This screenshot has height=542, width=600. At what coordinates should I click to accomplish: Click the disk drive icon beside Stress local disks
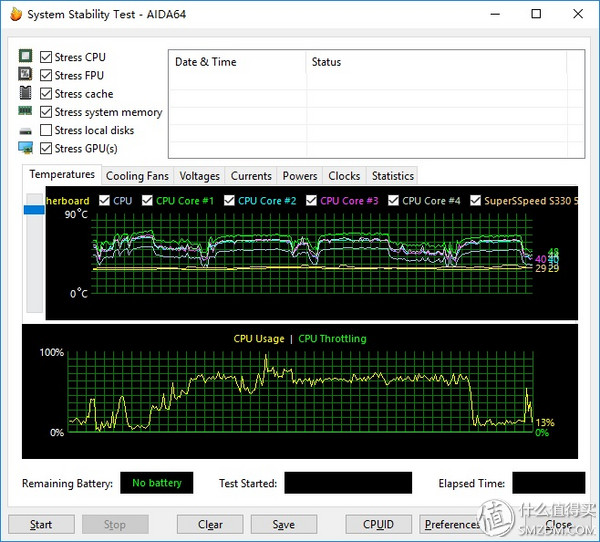(x=25, y=131)
